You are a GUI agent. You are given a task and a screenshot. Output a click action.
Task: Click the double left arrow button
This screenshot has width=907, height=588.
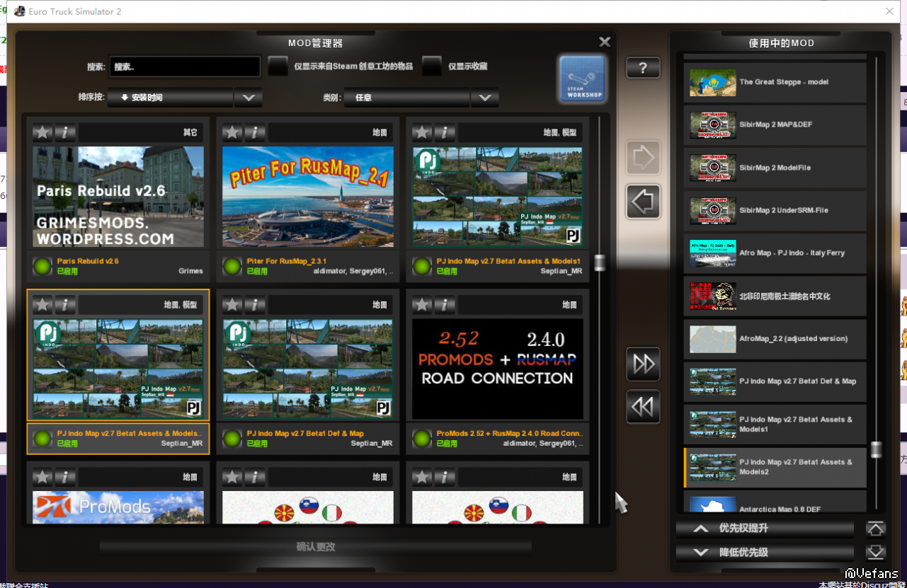pyautogui.click(x=643, y=407)
